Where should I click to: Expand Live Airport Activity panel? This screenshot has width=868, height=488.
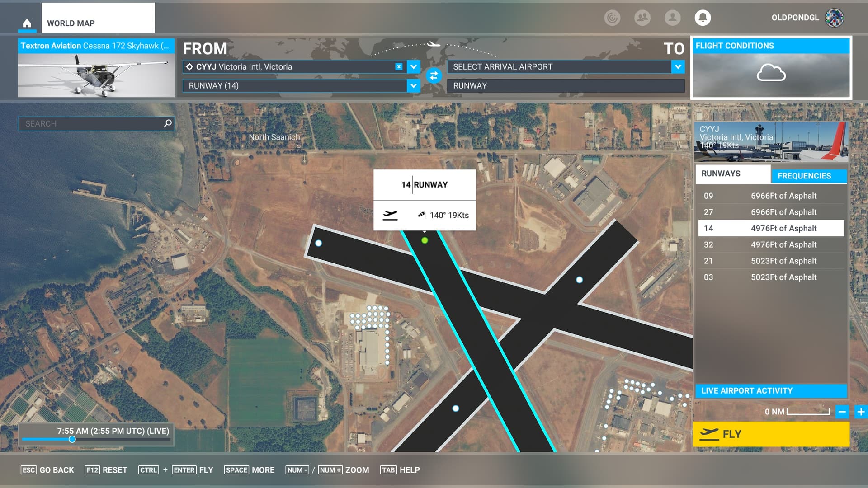tap(771, 390)
